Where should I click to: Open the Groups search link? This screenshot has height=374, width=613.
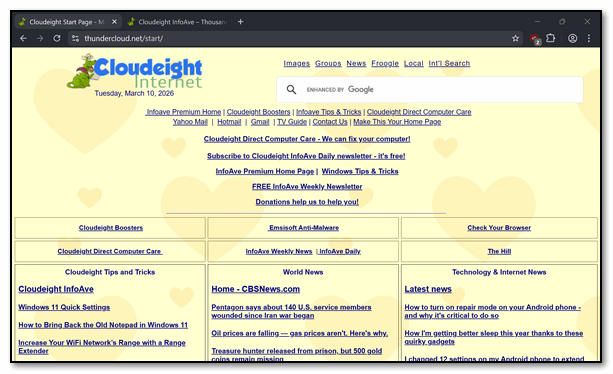click(x=328, y=63)
